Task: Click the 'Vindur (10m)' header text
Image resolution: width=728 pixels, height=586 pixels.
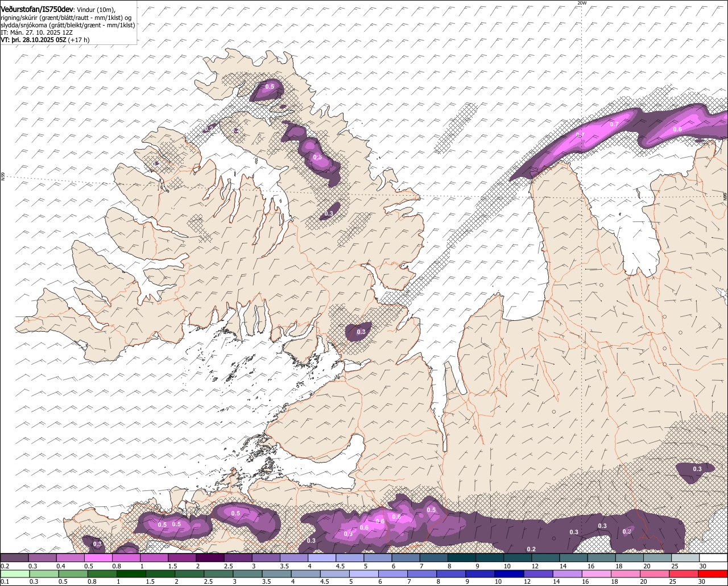Action: (x=96, y=10)
